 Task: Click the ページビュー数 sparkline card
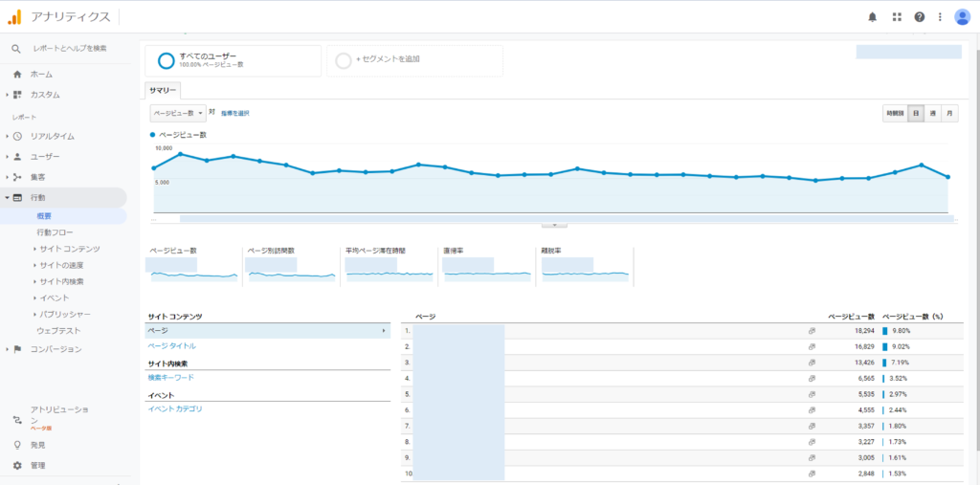tap(193, 266)
